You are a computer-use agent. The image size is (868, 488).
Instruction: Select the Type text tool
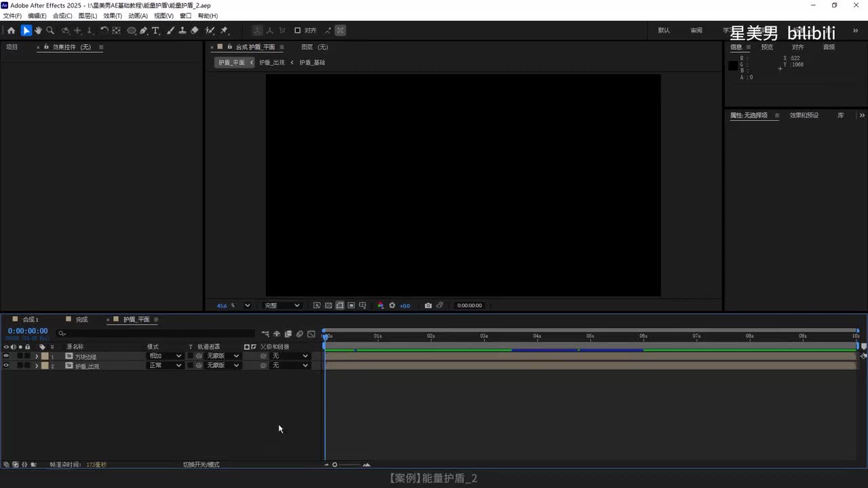(x=155, y=30)
